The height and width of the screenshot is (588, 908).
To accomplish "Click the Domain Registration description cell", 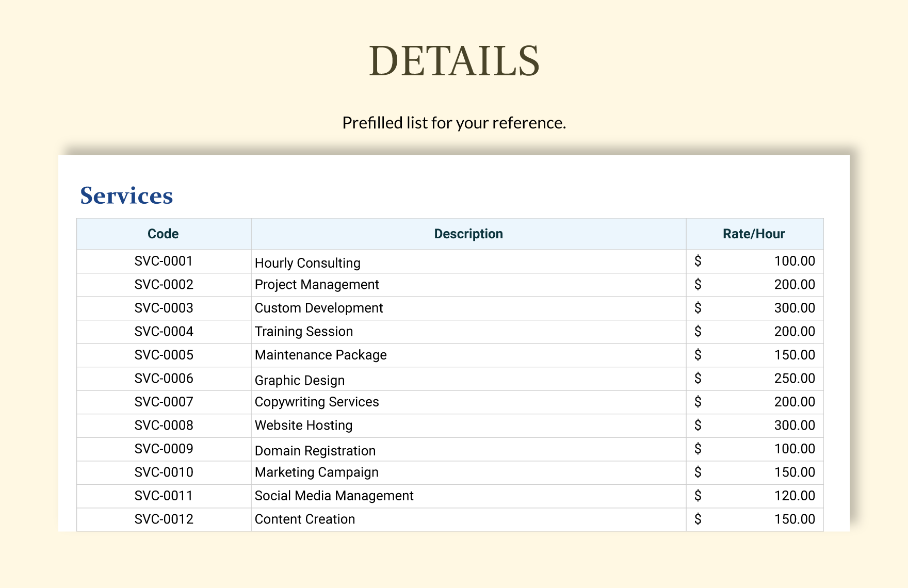I will tap(315, 451).
